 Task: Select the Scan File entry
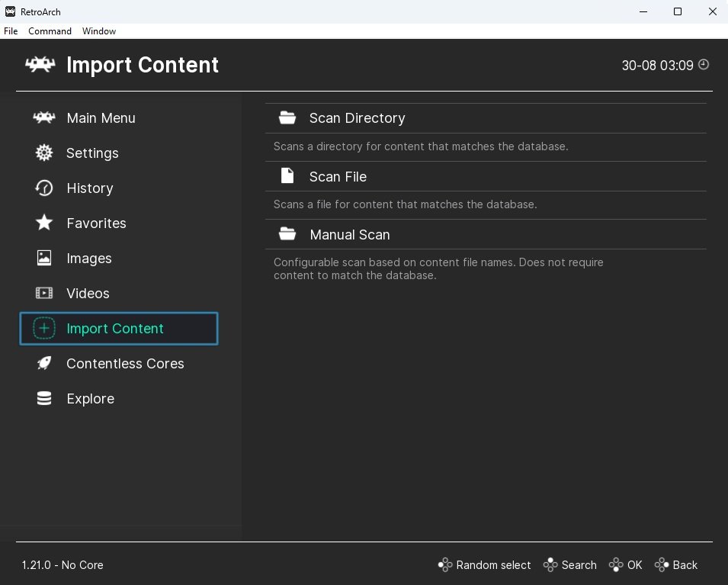coord(486,177)
